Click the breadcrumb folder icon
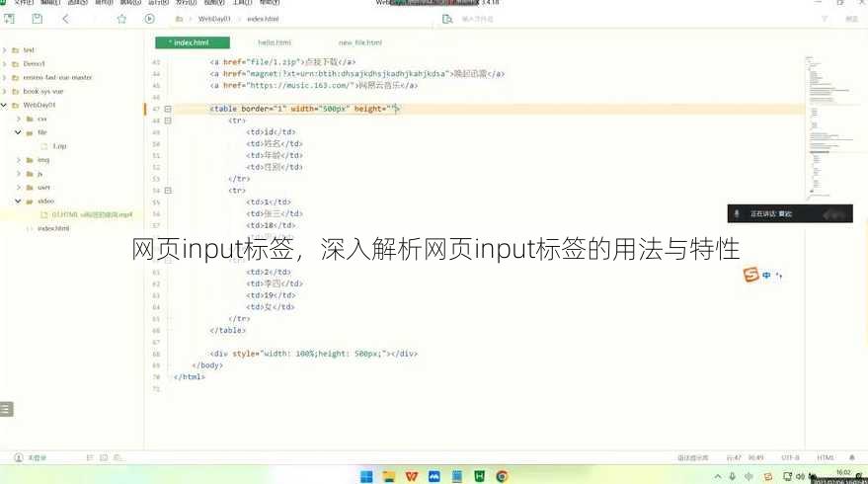868x484 pixels. pos(179,19)
